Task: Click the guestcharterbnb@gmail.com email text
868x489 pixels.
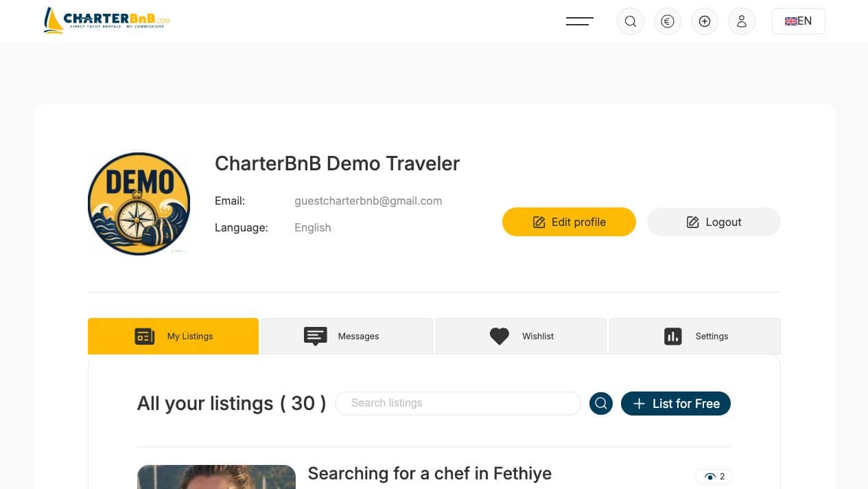Action: (x=368, y=201)
